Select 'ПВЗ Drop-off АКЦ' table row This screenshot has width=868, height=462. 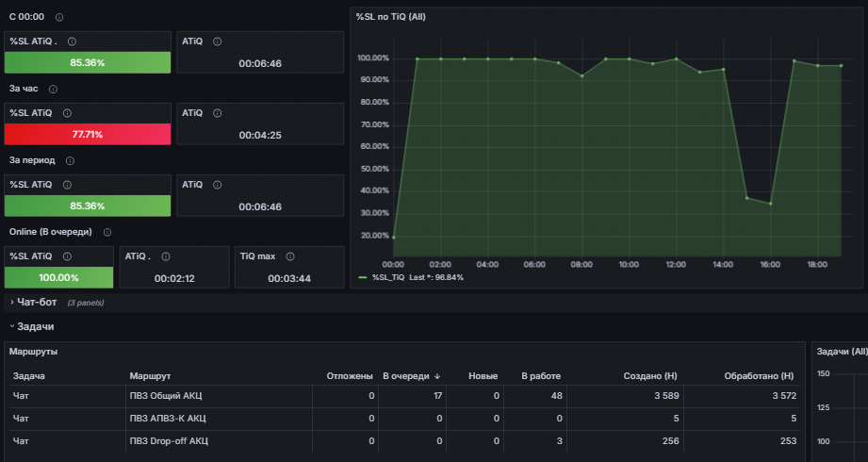pos(404,441)
